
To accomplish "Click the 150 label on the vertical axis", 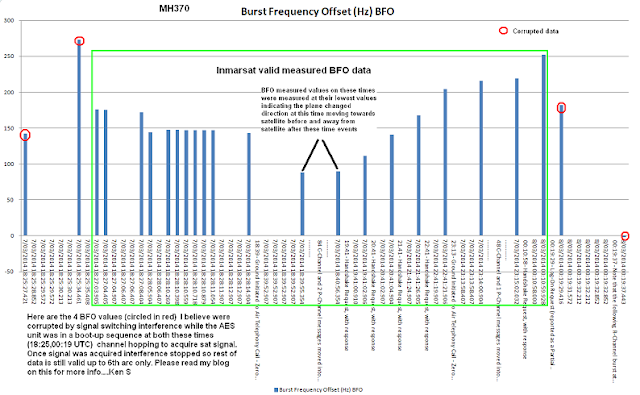I will pyautogui.click(x=9, y=128).
